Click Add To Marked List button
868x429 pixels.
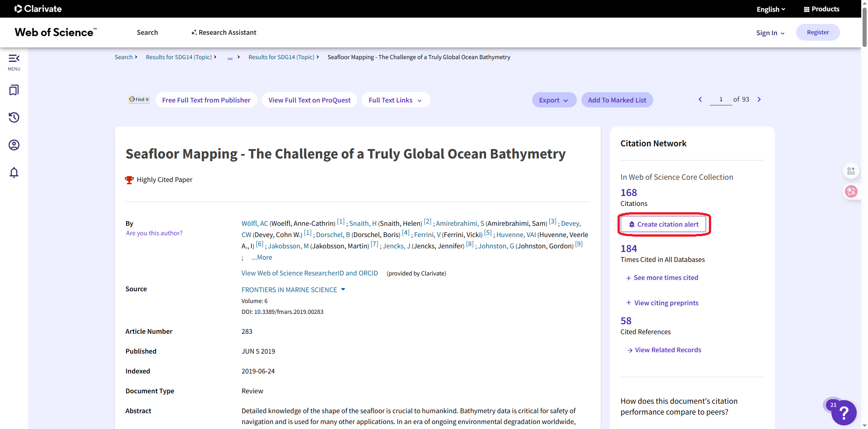[617, 100]
